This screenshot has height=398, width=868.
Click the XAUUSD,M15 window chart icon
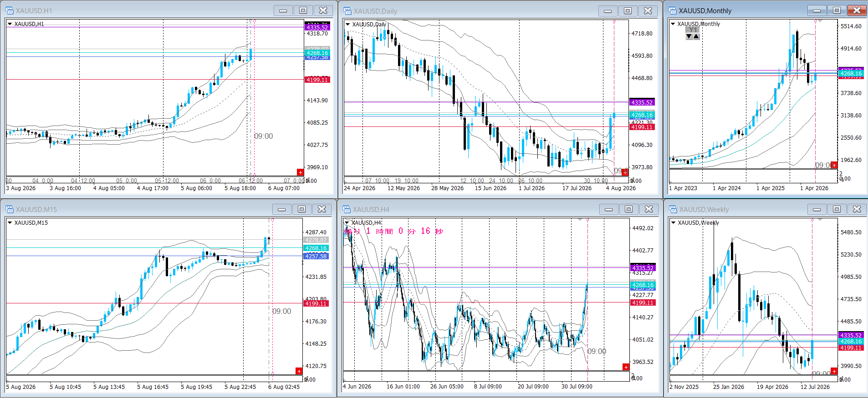(10, 209)
